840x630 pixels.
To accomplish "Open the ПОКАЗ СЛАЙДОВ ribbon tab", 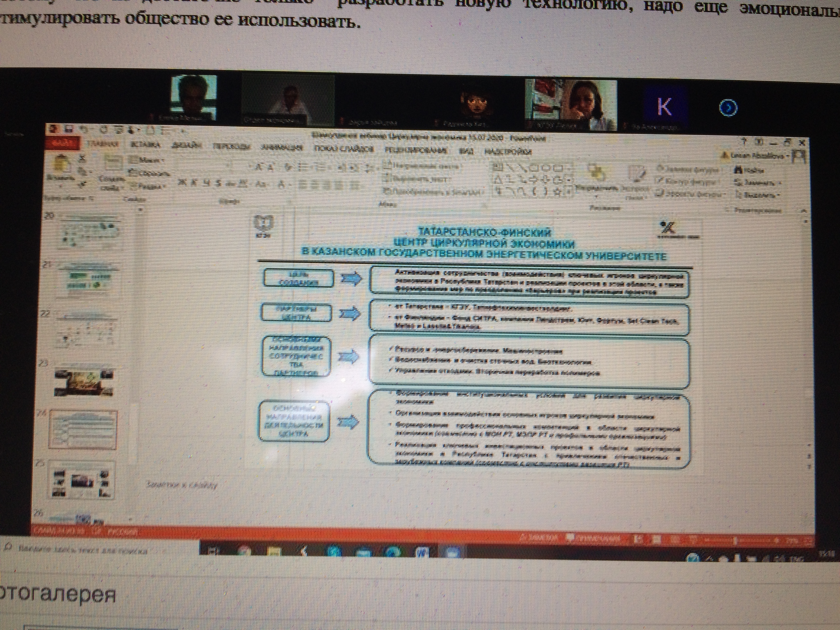I will (344, 149).
